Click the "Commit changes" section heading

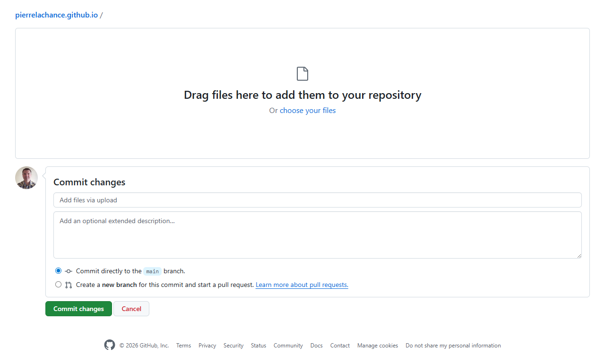click(x=89, y=182)
